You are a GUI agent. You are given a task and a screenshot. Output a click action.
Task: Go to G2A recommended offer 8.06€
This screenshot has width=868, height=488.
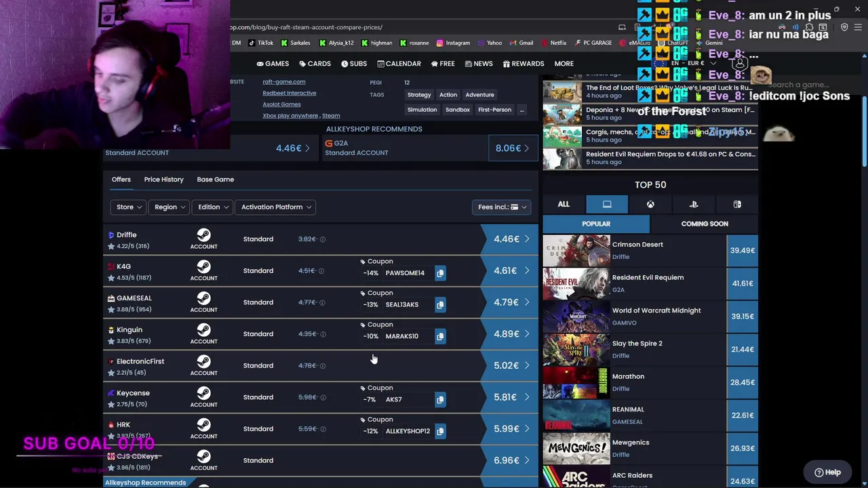(513, 148)
